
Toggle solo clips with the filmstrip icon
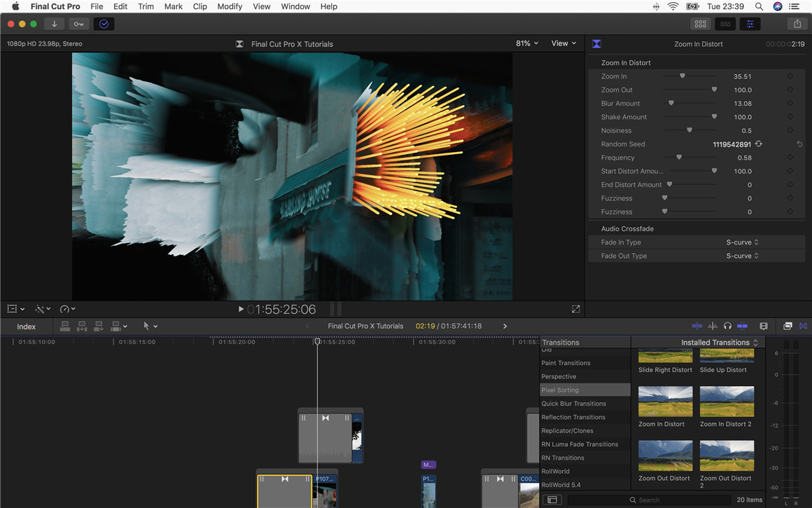[x=763, y=326]
